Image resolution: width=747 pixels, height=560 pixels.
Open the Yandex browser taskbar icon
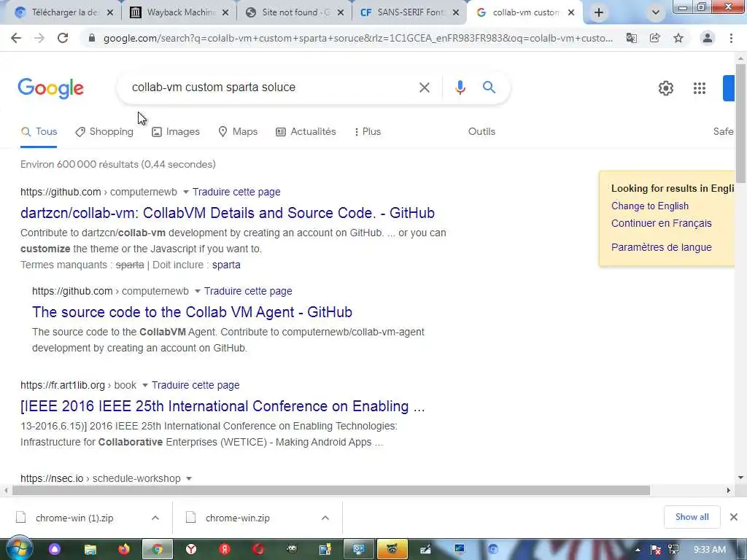click(x=191, y=550)
